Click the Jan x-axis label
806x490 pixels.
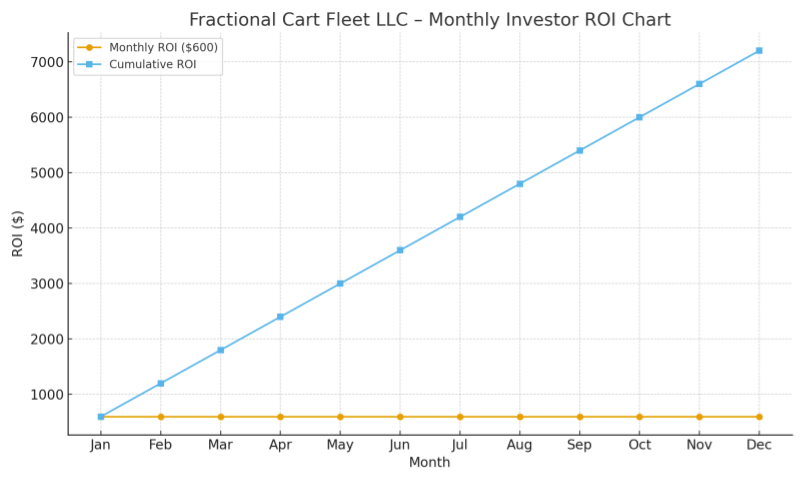pos(100,445)
